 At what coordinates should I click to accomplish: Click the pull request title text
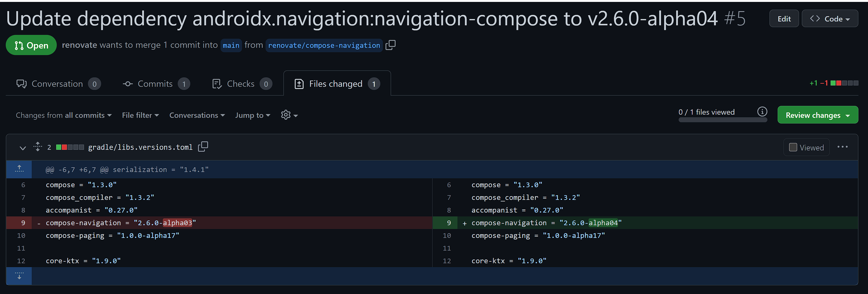click(x=362, y=18)
